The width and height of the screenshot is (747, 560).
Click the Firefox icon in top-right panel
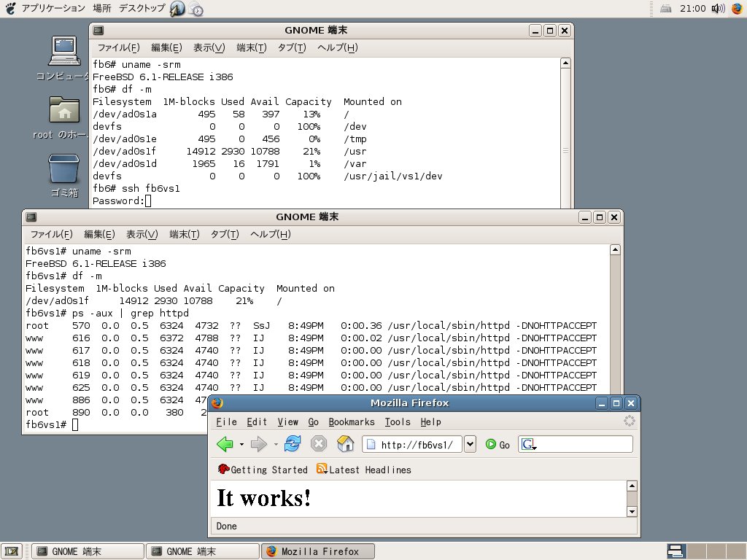point(737,8)
